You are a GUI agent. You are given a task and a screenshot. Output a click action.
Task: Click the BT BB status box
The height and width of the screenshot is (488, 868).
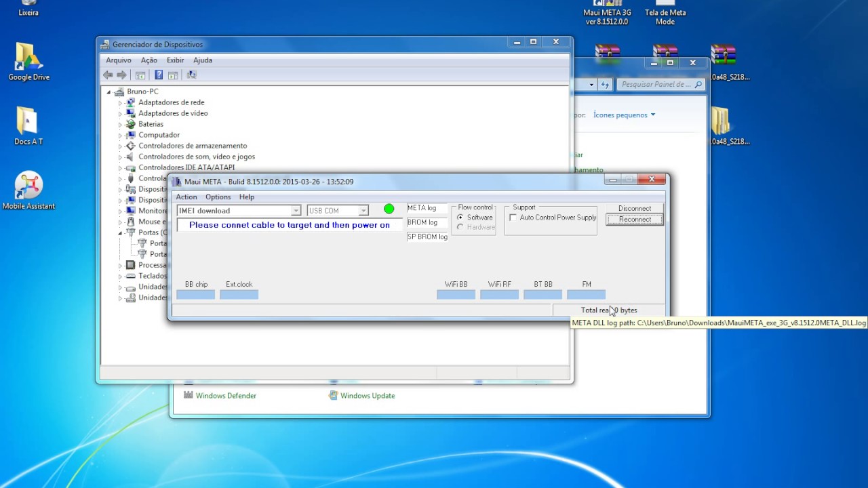tap(542, 295)
